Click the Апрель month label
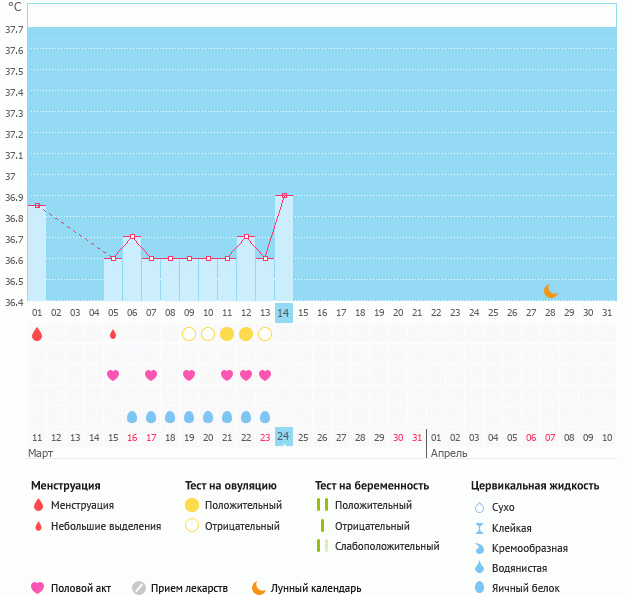Image resolution: width=626 pixels, height=595 pixels. coord(448,453)
